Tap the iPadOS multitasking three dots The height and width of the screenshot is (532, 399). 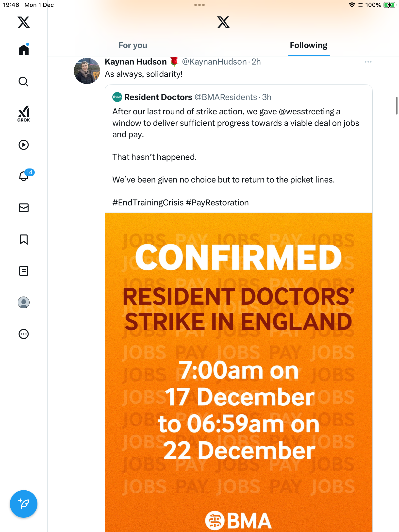point(199,5)
